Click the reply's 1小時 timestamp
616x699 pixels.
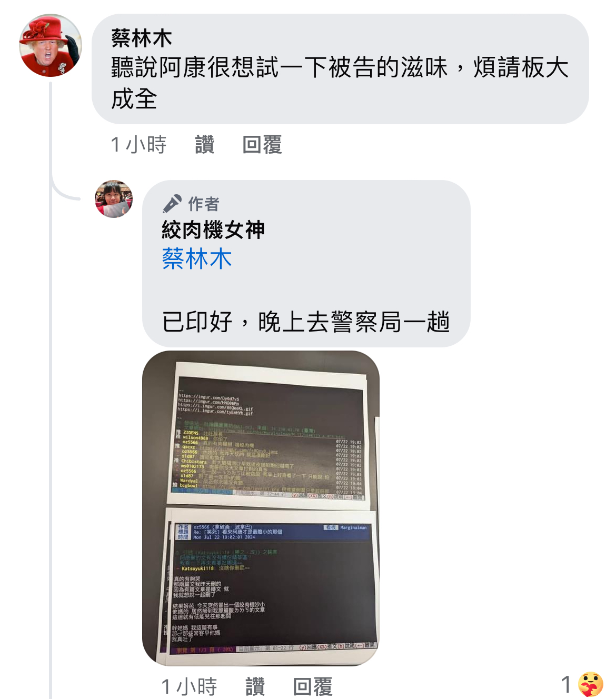(189, 687)
